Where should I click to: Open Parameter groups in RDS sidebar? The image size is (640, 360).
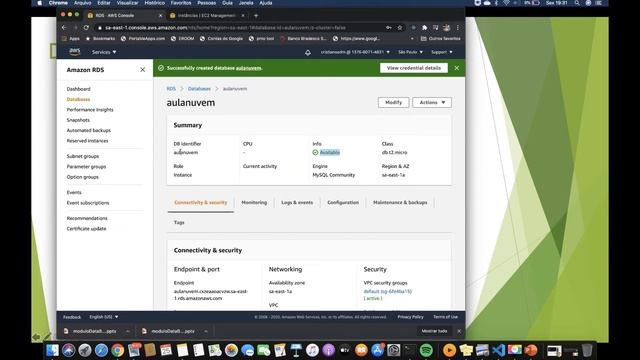(86, 167)
